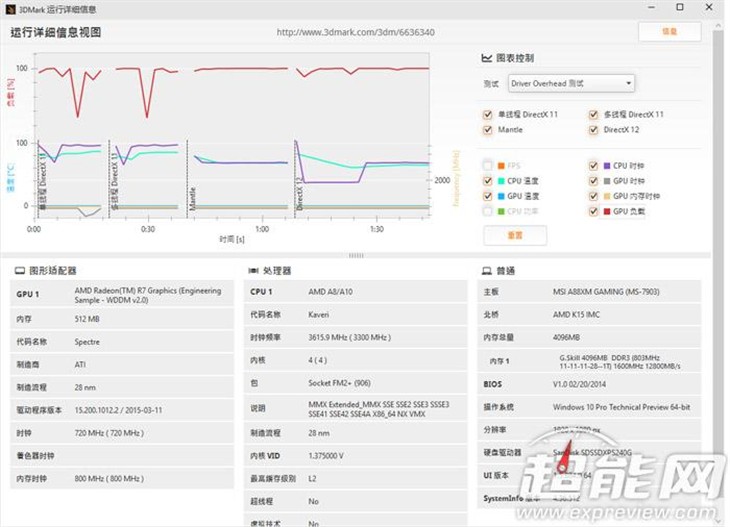Toggle the GPU 时钟 series checkbox
Viewport: 730px width, 527px height.
tap(594, 181)
